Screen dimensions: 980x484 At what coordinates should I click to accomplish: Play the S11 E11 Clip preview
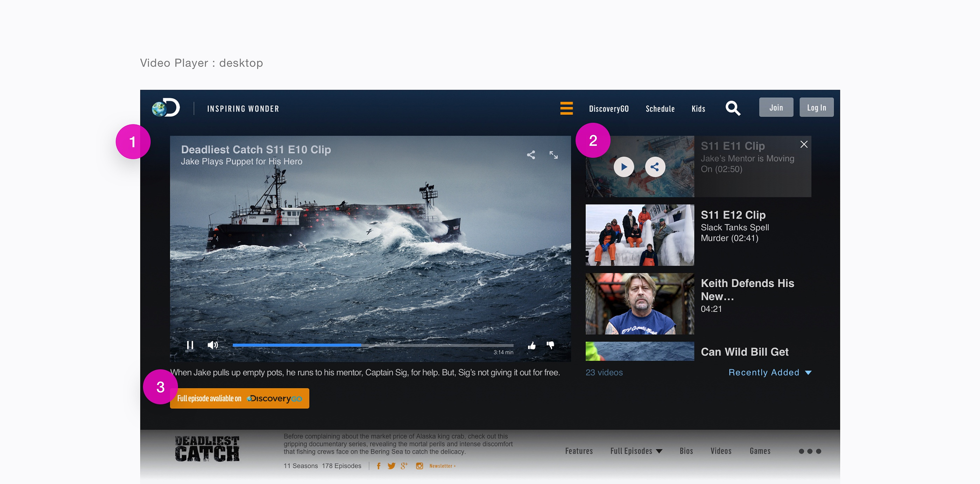tap(624, 167)
